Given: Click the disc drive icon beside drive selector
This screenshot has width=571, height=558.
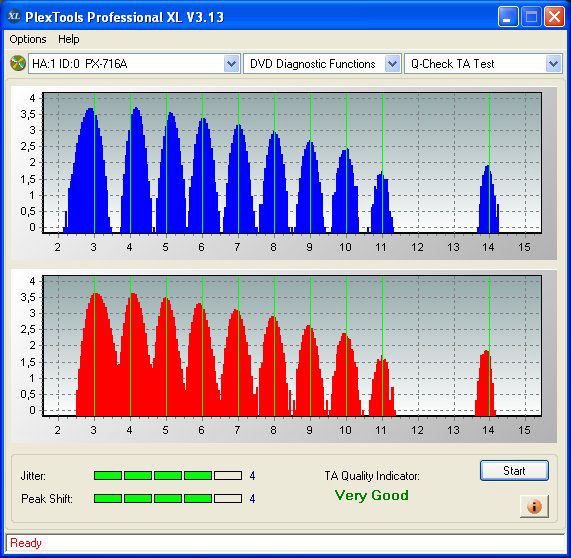Looking at the screenshot, I should [17, 63].
